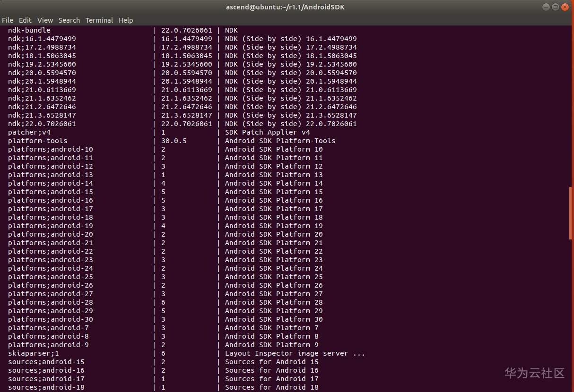Click the platforms;android-21 entry

(x=51, y=243)
